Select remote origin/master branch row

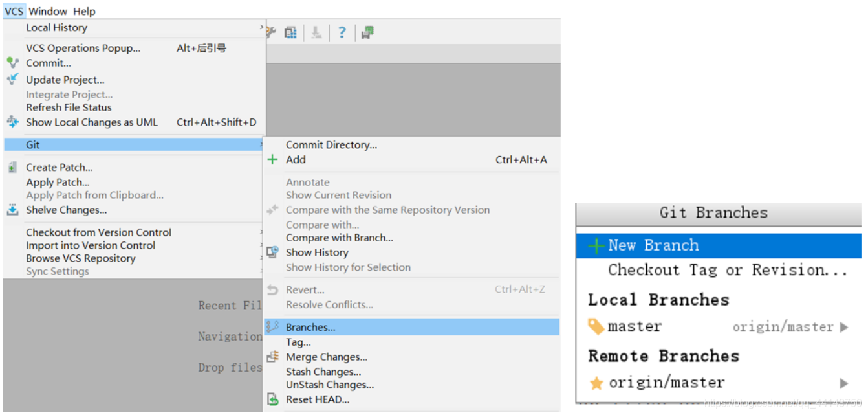tap(719, 383)
